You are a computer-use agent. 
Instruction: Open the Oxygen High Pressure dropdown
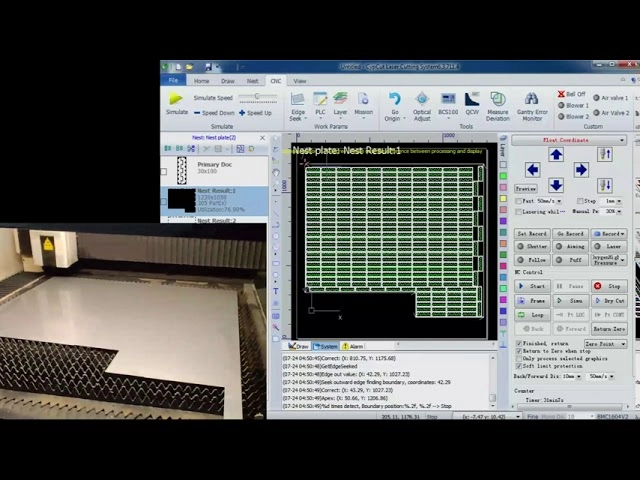click(609, 260)
